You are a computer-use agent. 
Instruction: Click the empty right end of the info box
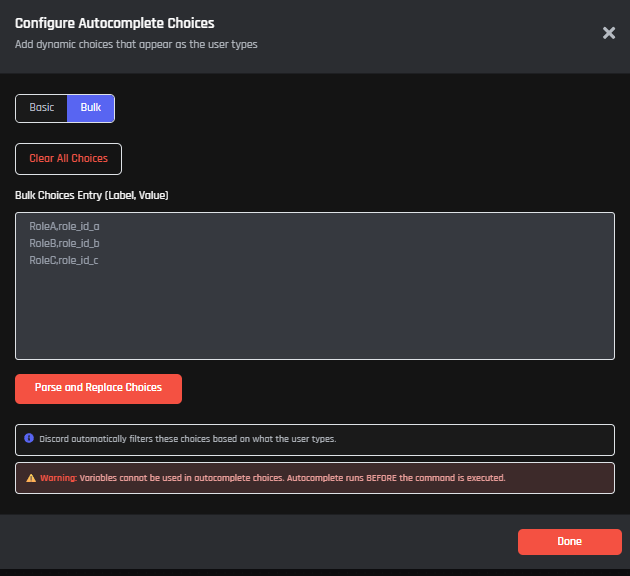tap(540, 439)
